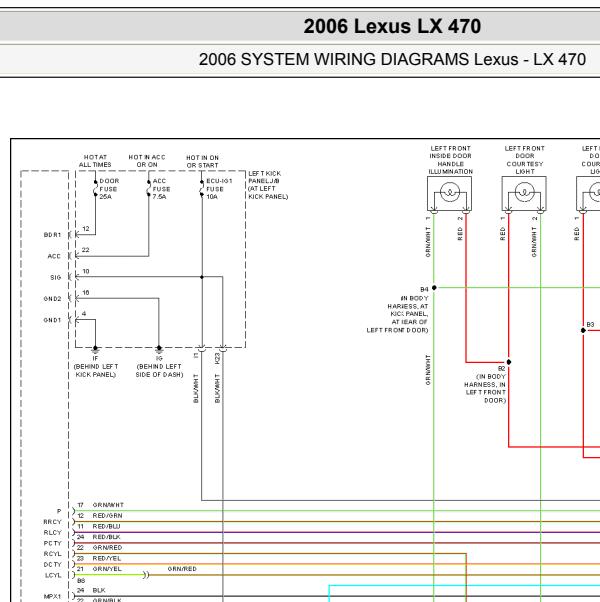This screenshot has height=602, width=600.
Task: Click the RCYL terminal label
Action: pos(52,554)
